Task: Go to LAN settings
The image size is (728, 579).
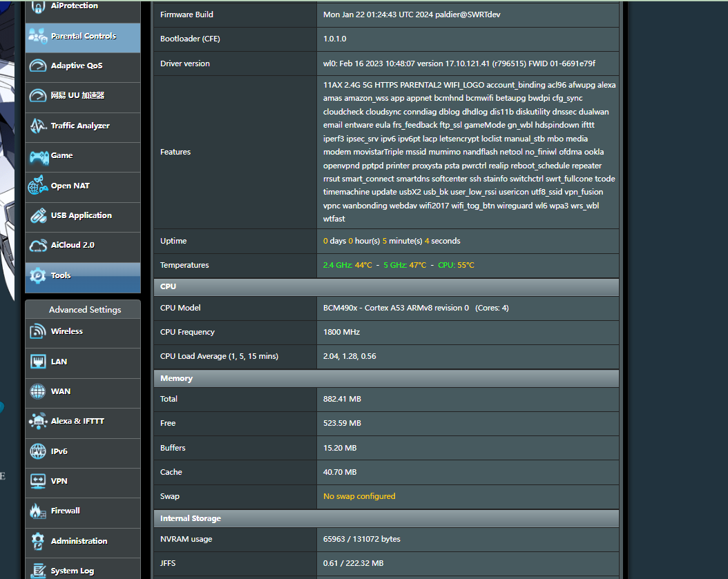Action: coord(59,362)
